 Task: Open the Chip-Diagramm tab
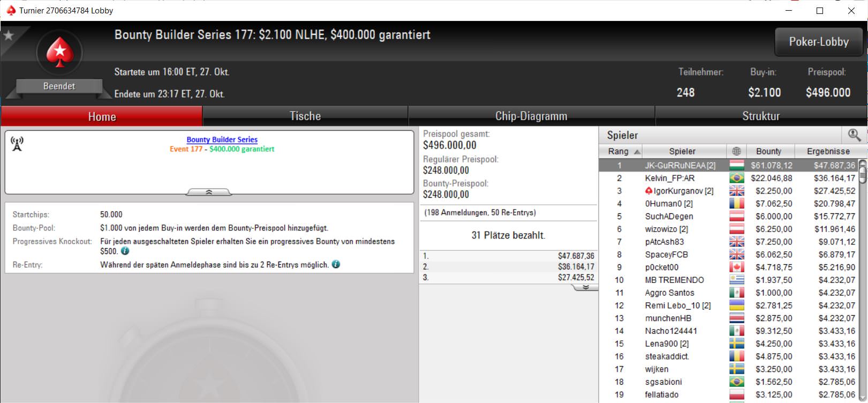[x=531, y=116]
